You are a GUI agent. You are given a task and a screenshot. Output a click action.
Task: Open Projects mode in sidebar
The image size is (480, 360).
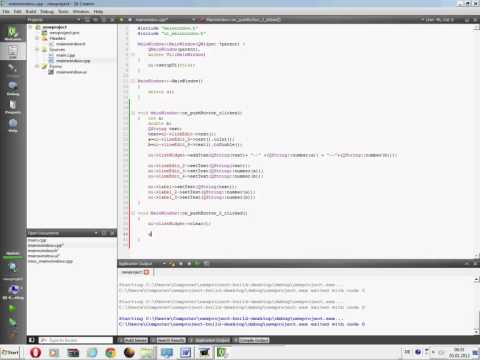[x=13, y=107]
